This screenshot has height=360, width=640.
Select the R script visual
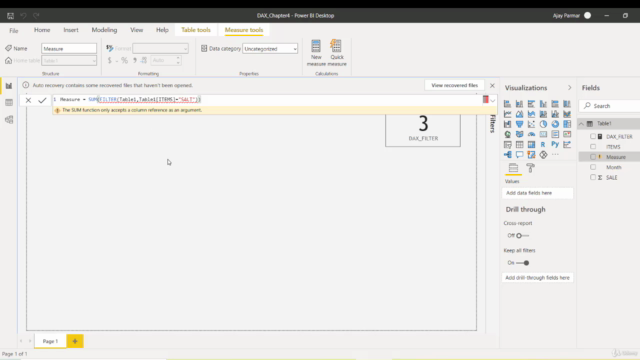click(x=543, y=144)
